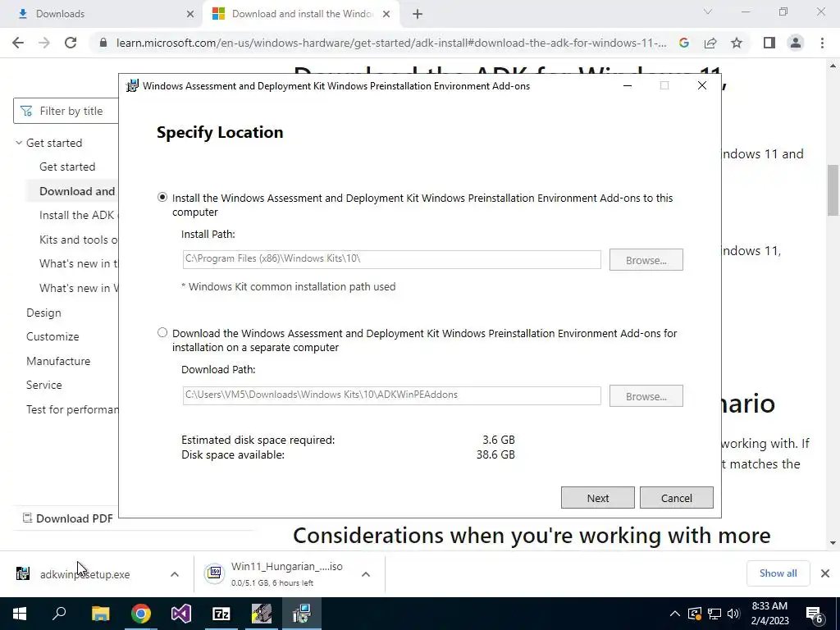The image size is (840, 630).
Task: Cancel the ADK WinPE Add-ons setup
Action: point(676,498)
